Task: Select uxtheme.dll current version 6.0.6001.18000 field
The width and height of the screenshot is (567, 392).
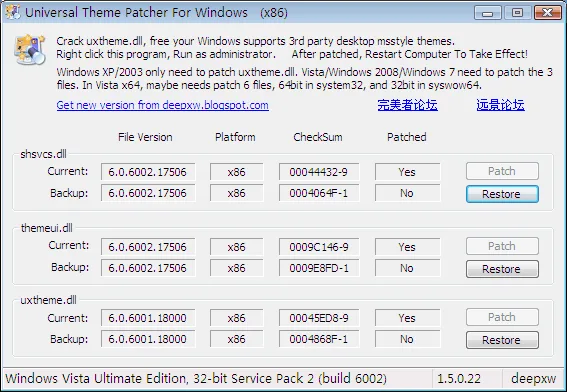Action: pyautogui.click(x=148, y=318)
